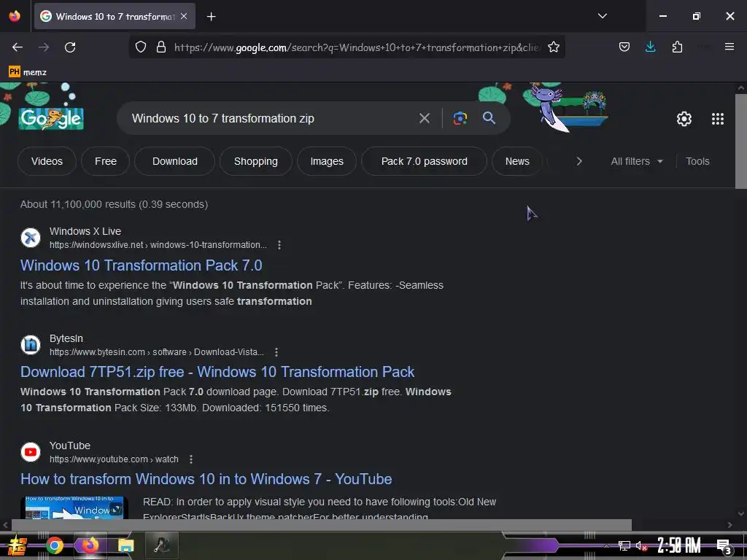Click the Google doodle logo

(x=52, y=118)
